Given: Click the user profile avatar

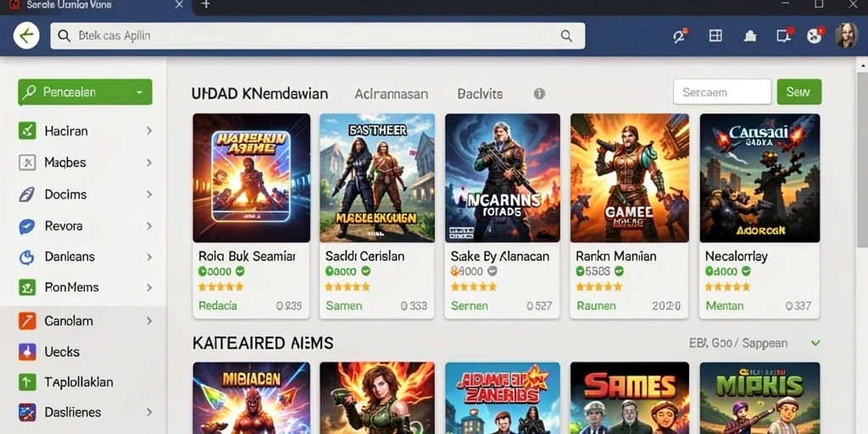Looking at the screenshot, I should coord(846,36).
